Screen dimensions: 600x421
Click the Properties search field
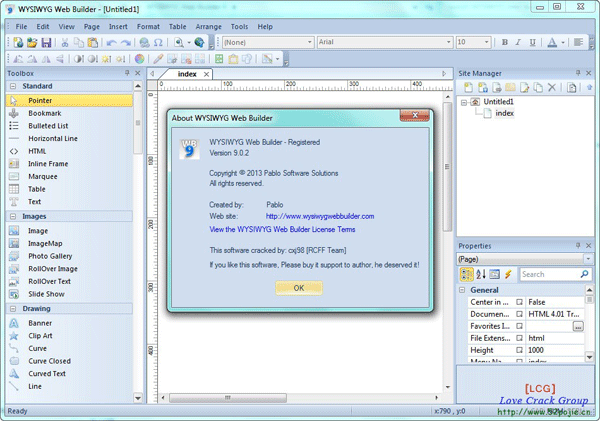(550, 274)
